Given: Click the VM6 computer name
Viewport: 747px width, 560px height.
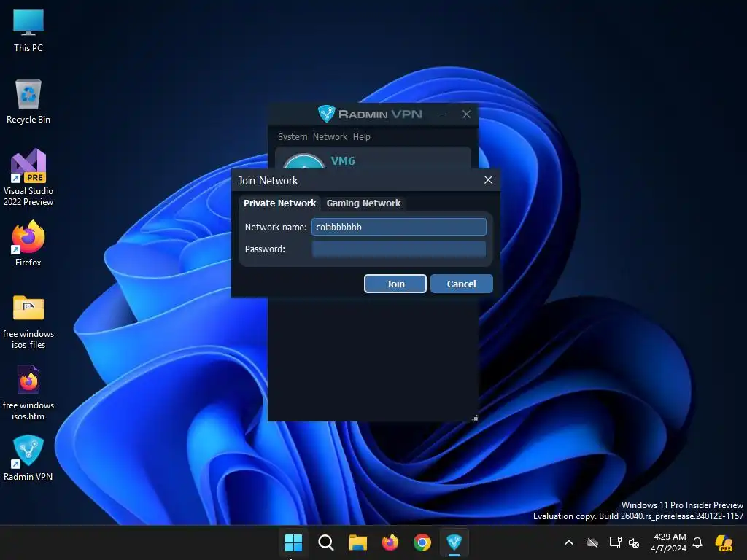Looking at the screenshot, I should point(343,161).
